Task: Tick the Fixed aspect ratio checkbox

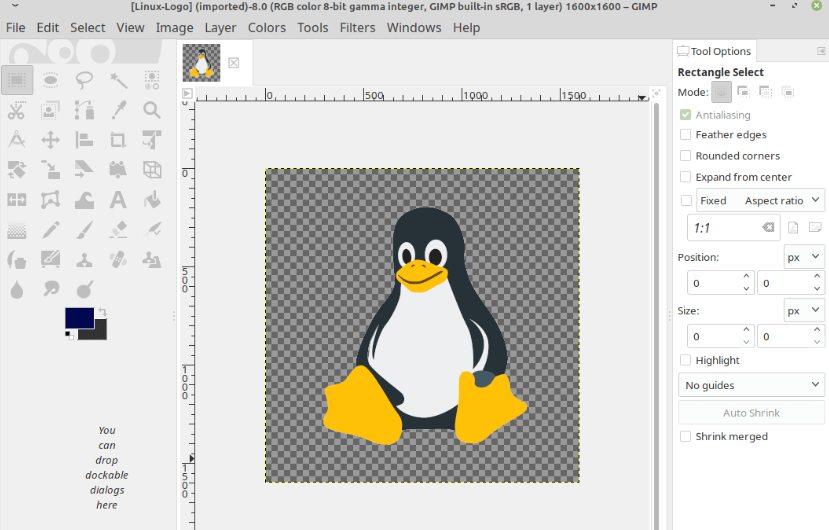Action: 686,200
